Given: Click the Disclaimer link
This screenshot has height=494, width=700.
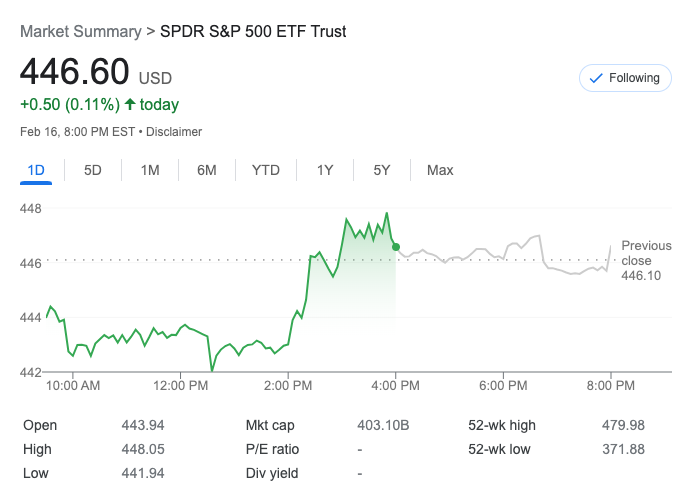Looking at the screenshot, I should tap(176, 132).
